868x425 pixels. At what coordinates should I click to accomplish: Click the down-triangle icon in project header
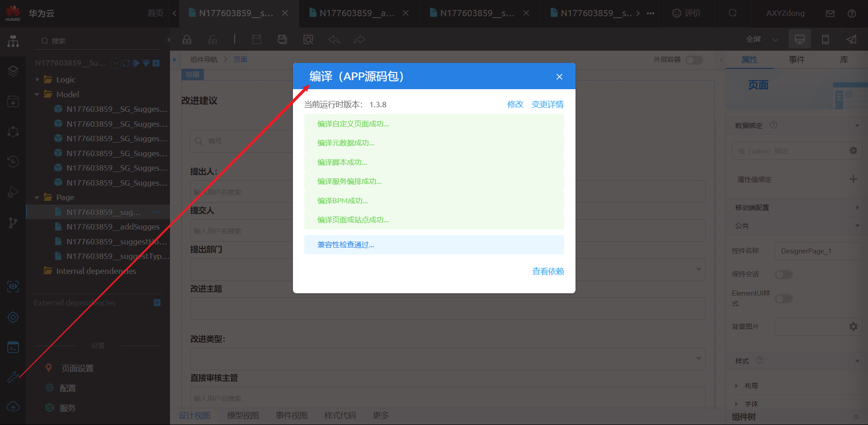[x=146, y=63]
